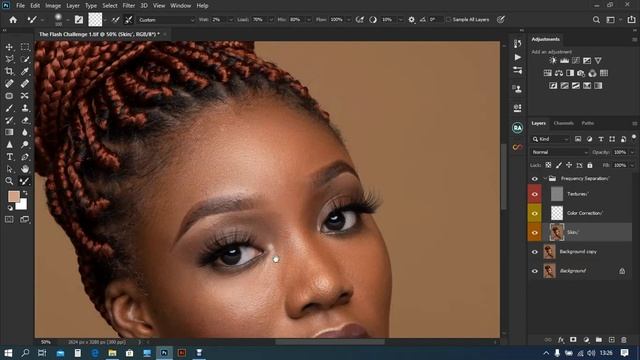
Task: Select the Hand tool
Action: (x=25, y=169)
